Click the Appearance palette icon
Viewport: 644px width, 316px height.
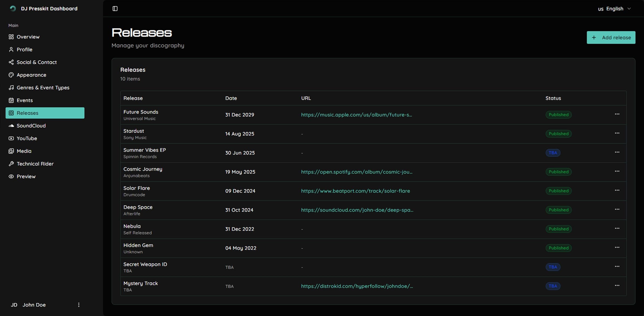tap(11, 75)
